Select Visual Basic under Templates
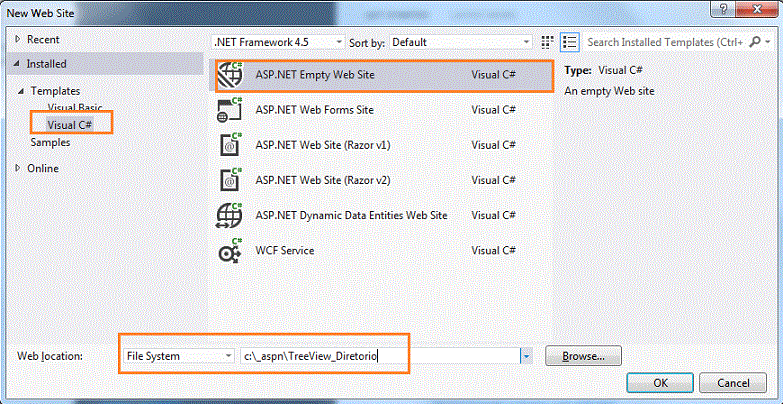 [75, 107]
